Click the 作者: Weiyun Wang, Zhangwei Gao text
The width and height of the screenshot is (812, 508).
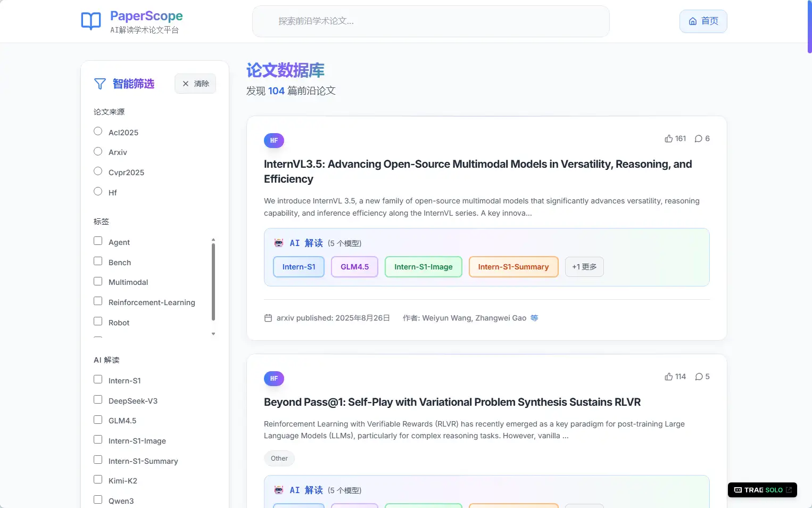coord(465,318)
